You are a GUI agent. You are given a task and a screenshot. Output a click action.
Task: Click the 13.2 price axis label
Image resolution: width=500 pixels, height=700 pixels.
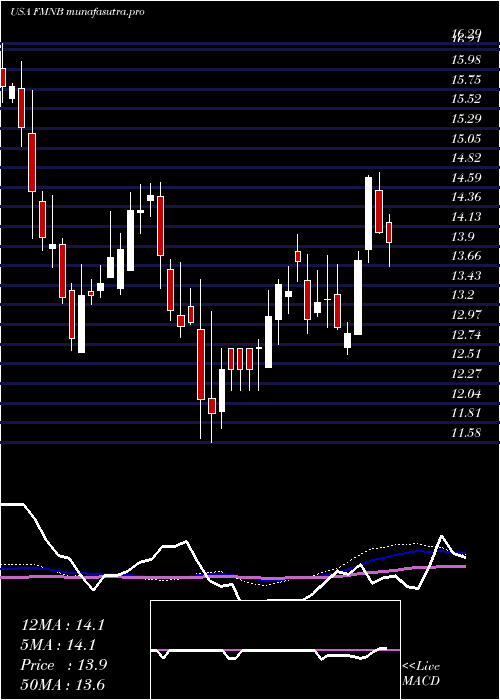pos(462,295)
